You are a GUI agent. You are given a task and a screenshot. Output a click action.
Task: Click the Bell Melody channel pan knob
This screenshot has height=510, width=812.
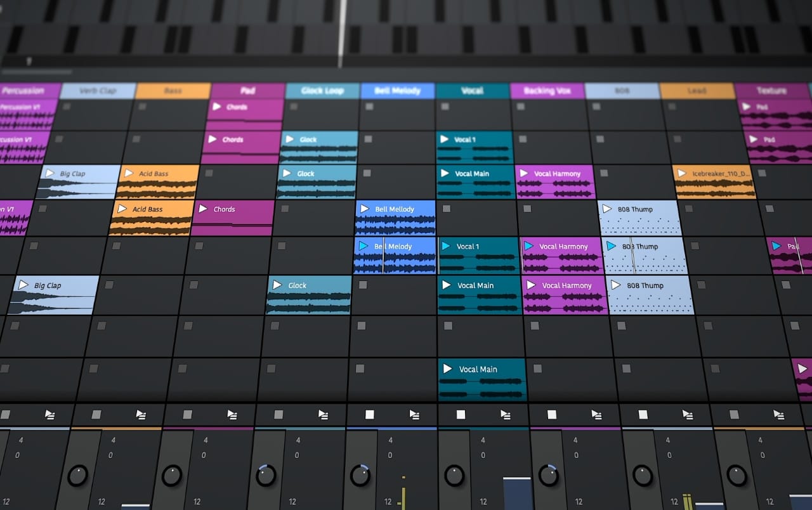click(360, 475)
